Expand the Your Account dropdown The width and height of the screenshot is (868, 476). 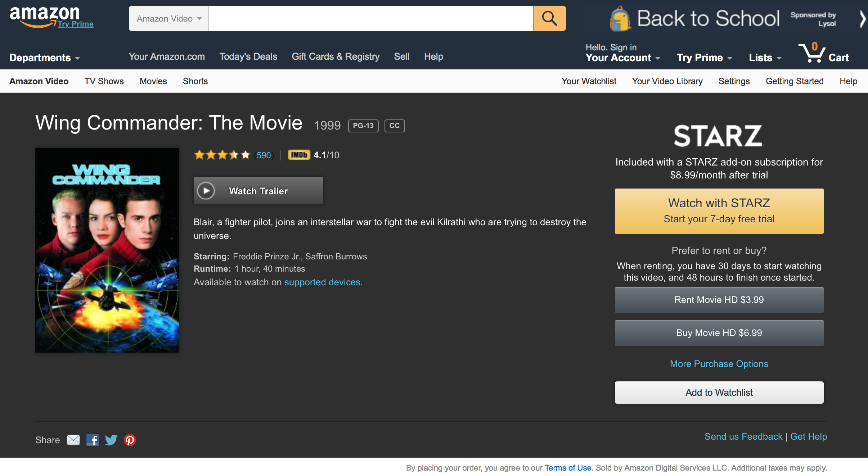click(622, 58)
